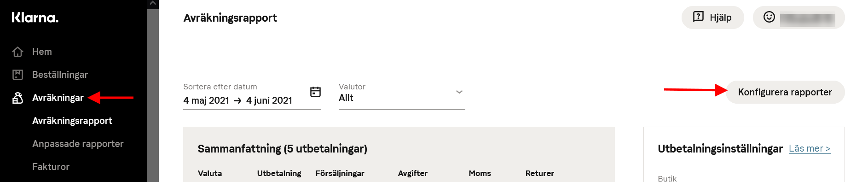
Task: Open the Valutor Allt combo box
Action: [402, 95]
